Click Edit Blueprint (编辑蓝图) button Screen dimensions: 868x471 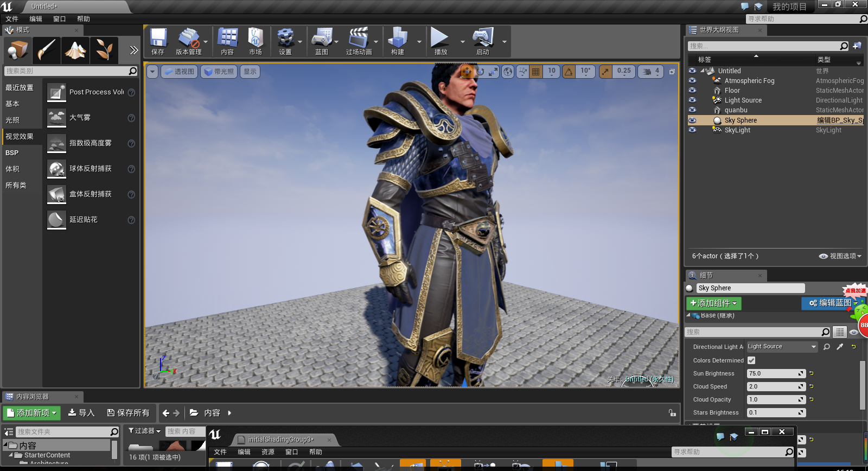click(833, 303)
